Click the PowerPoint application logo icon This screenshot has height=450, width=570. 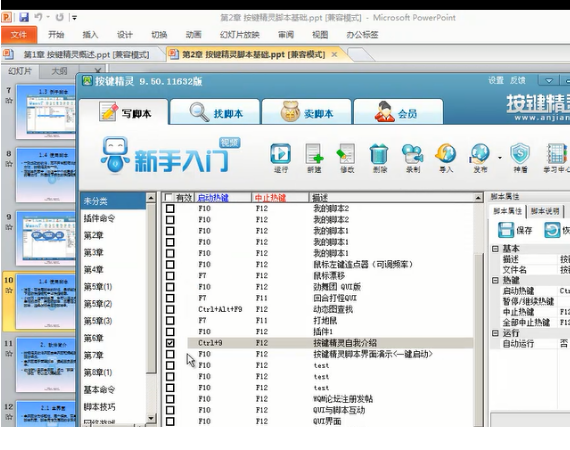[7, 17]
